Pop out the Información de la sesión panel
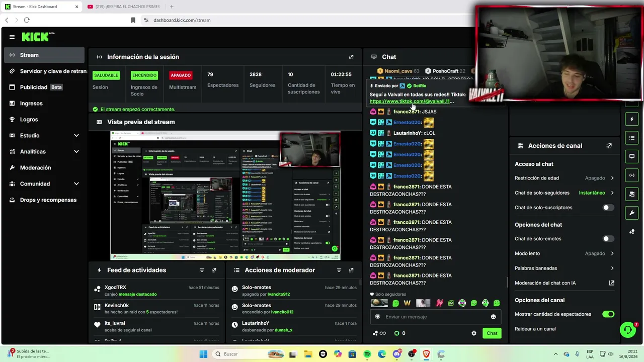 tap(351, 57)
